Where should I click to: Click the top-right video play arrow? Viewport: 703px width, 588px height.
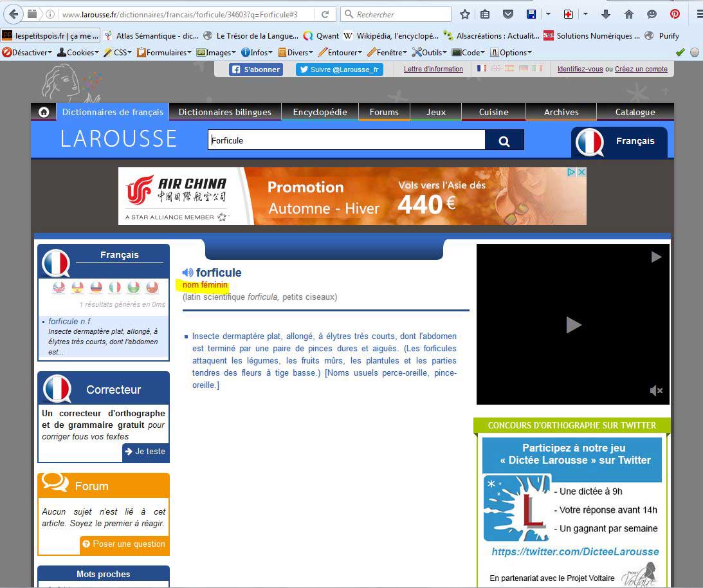[x=656, y=257]
